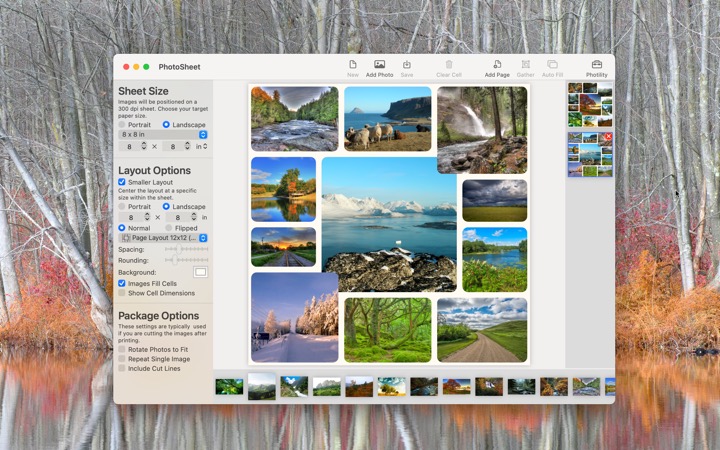Open the Page Layout 12x12 dropdown
Viewport: 720px width, 450px height.
tap(163, 238)
